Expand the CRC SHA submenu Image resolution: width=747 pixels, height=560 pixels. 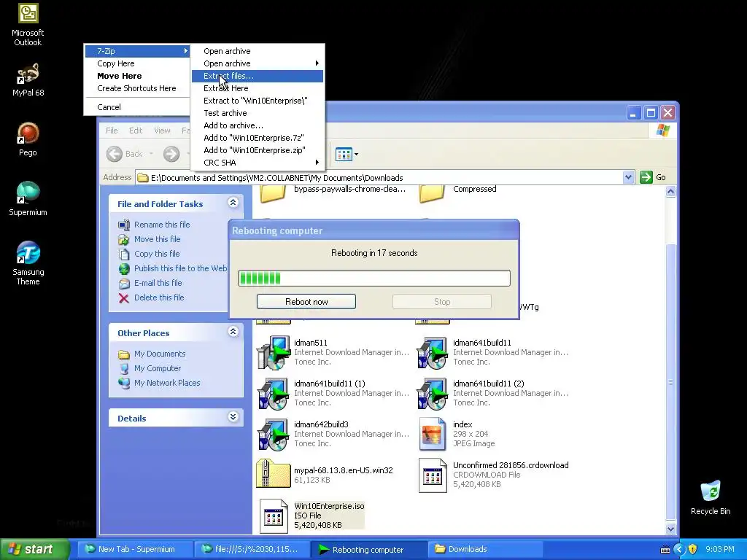click(258, 163)
